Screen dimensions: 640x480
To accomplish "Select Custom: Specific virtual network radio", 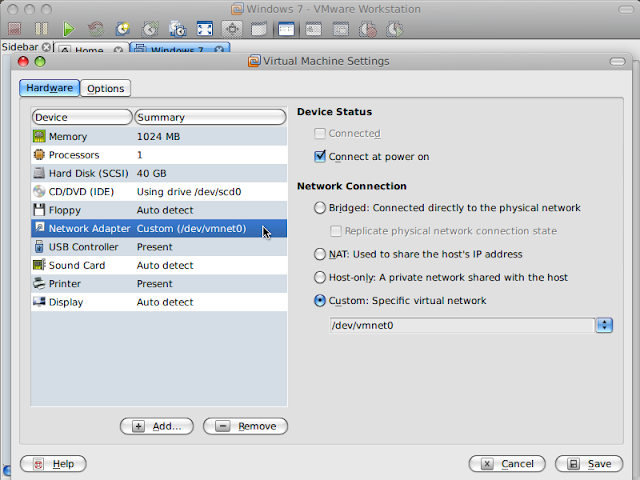I will (320, 301).
